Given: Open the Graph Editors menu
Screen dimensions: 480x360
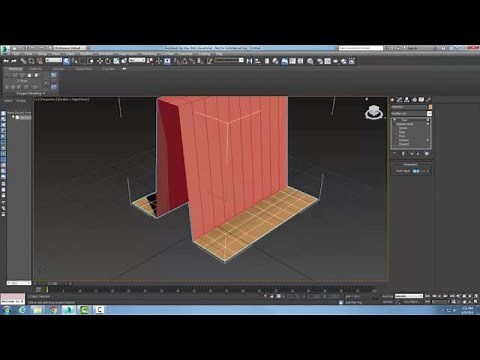Looking at the screenshot, I should (x=128, y=54).
